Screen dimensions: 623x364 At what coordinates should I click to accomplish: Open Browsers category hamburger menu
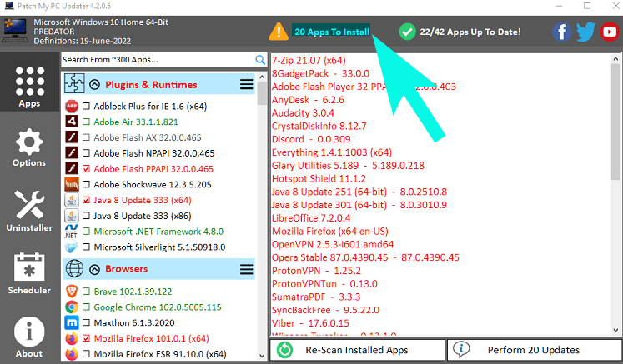[246, 270]
